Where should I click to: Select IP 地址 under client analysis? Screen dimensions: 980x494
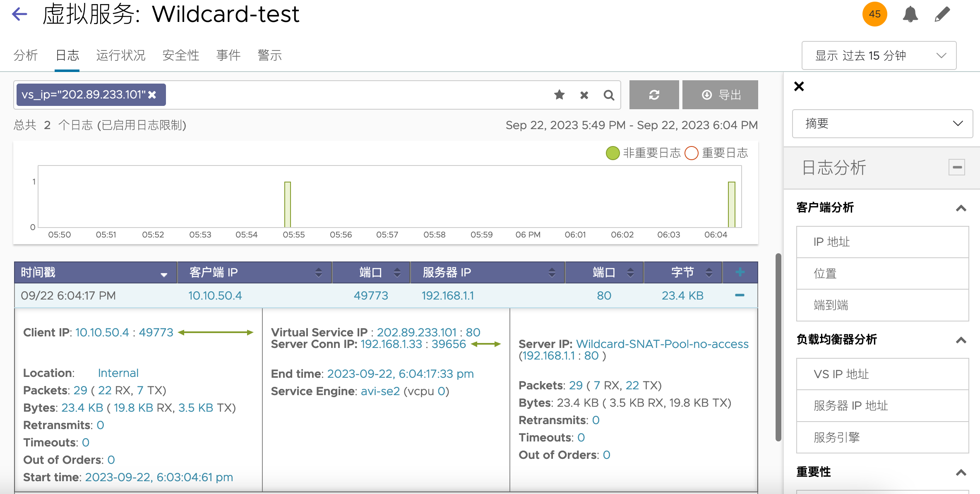pyautogui.click(x=882, y=242)
